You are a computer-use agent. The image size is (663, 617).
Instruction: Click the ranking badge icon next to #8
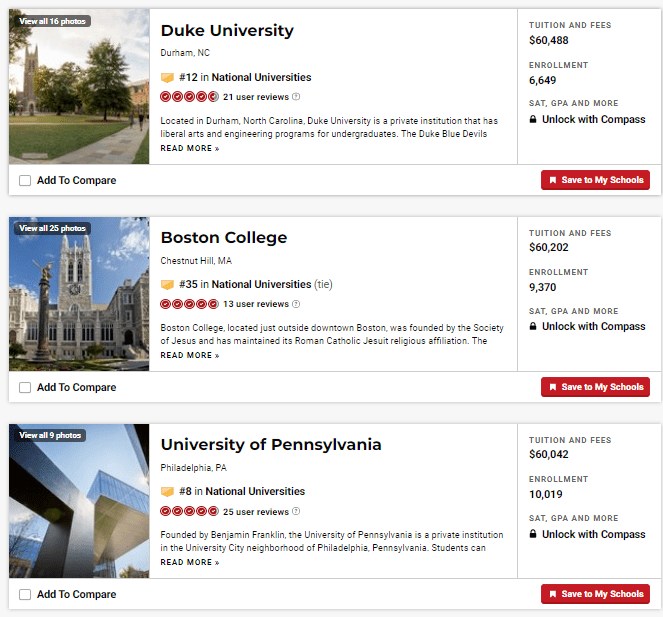pyautogui.click(x=167, y=492)
